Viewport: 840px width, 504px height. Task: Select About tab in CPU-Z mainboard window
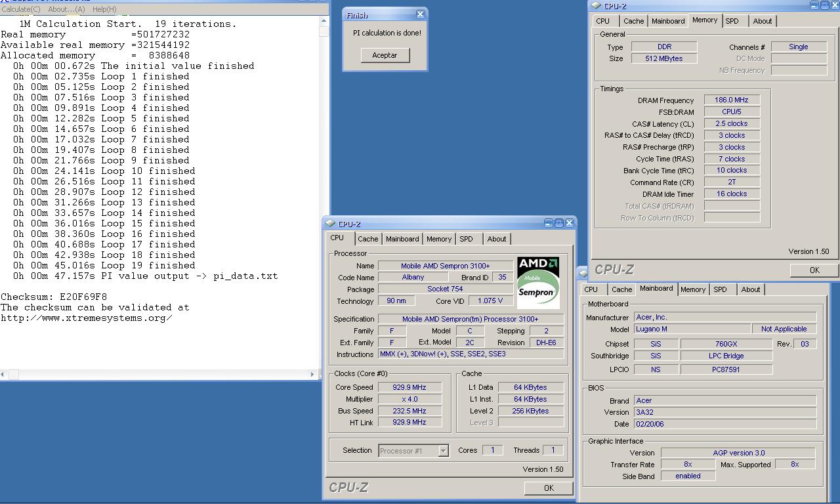pyautogui.click(x=751, y=289)
